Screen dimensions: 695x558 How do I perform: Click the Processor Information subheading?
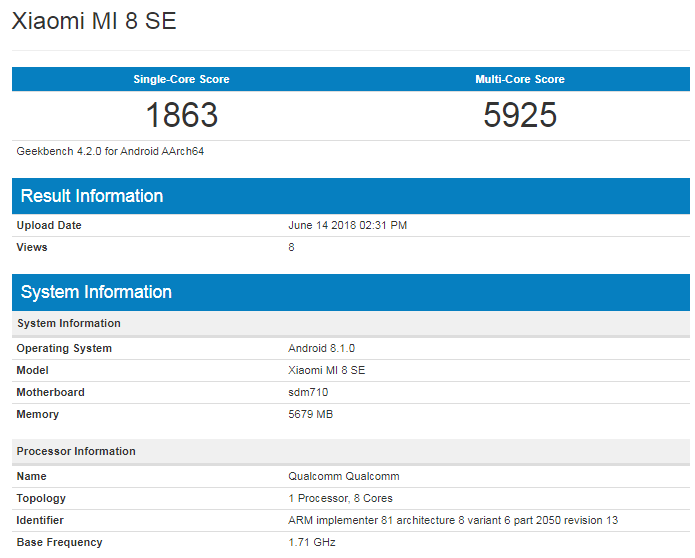tap(76, 451)
